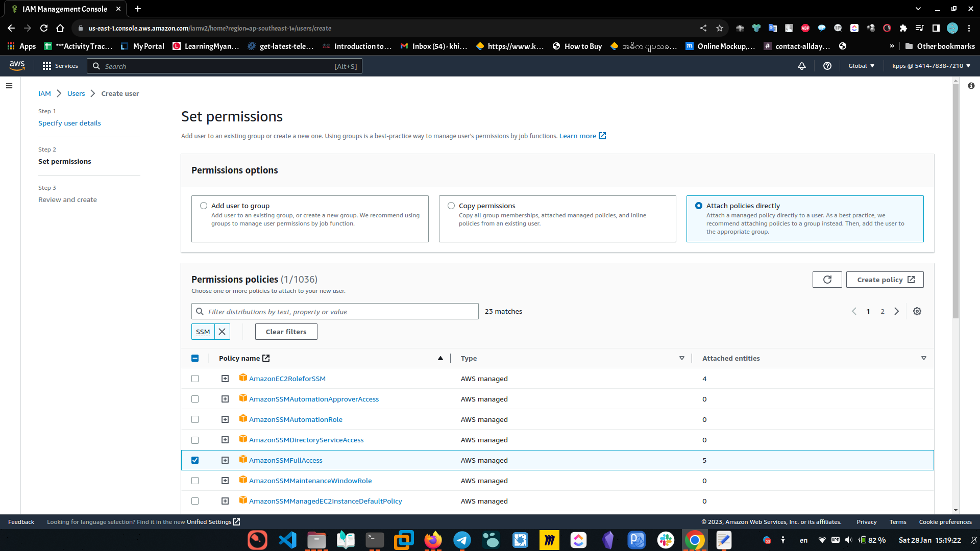Expand AmazonSSMAutomationApproverAccess policy details
The width and height of the screenshot is (980, 551).
pos(225,399)
